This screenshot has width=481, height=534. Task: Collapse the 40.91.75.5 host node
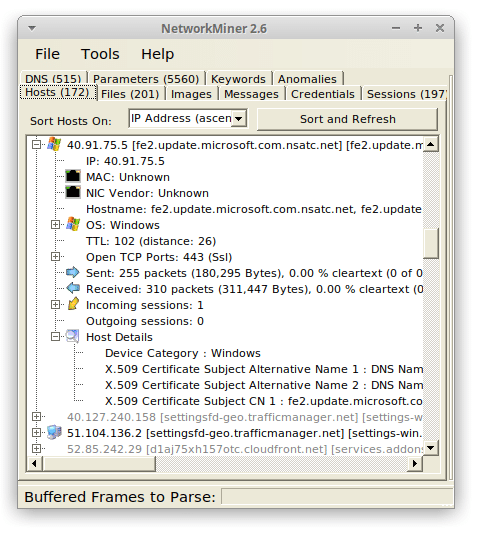[x=36, y=145]
